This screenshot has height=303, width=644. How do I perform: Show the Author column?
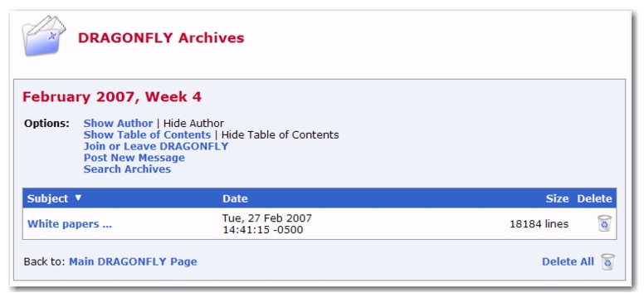[119, 123]
